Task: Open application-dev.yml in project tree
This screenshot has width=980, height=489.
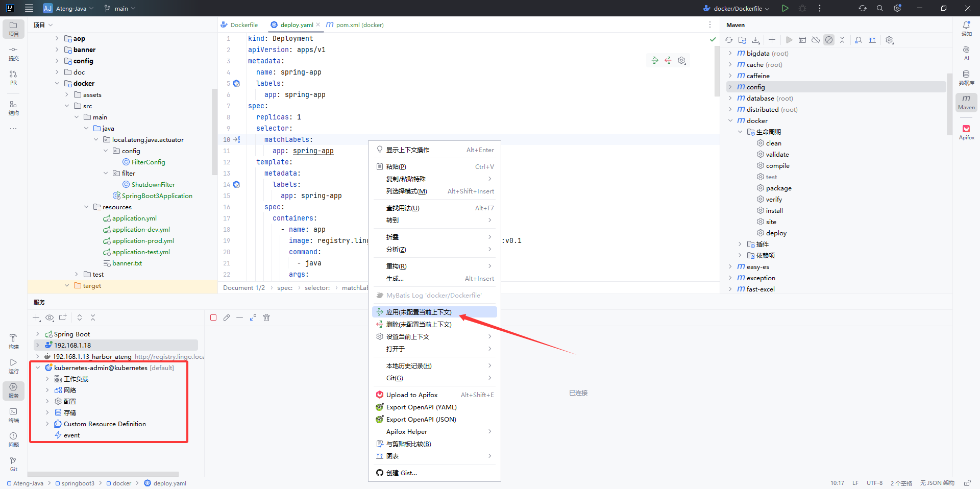Action: tap(141, 230)
